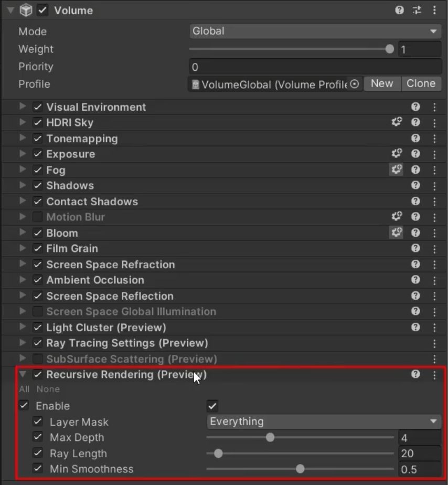Image resolution: width=448 pixels, height=485 pixels.
Task: Open Ambient Occlusion three-dot menu
Action: point(434,280)
